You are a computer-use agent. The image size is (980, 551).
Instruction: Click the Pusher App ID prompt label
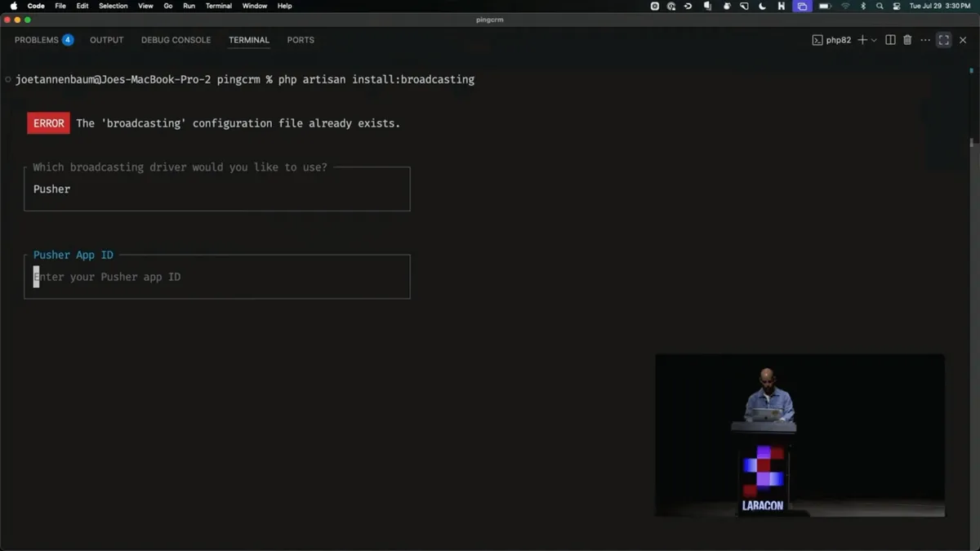tap(73, 255)
